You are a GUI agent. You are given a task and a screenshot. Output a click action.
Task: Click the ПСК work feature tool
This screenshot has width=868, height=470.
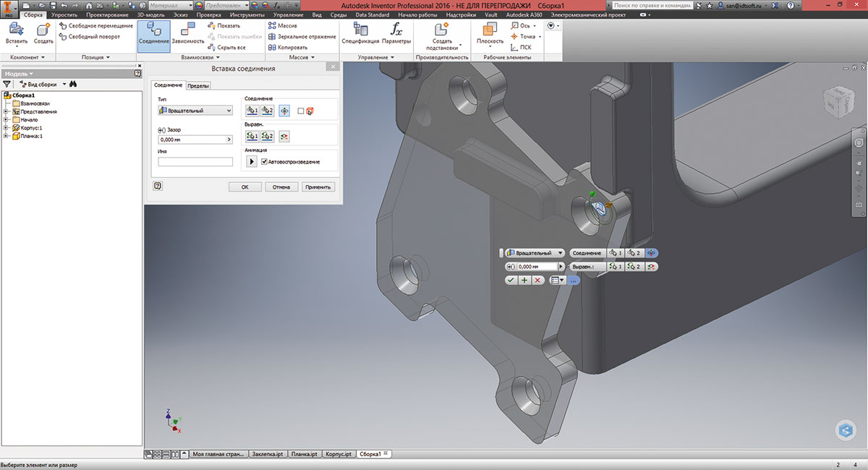click(x=521, y=47)
